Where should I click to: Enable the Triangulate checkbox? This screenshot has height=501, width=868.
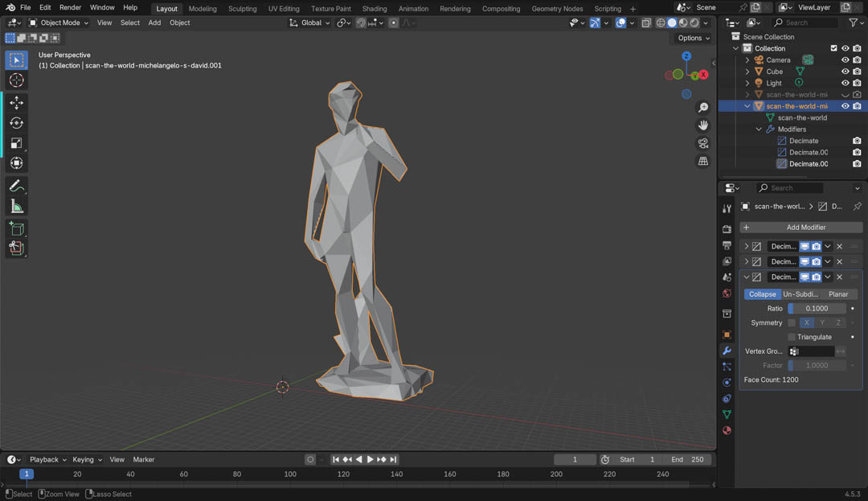(x=792, y=337)
